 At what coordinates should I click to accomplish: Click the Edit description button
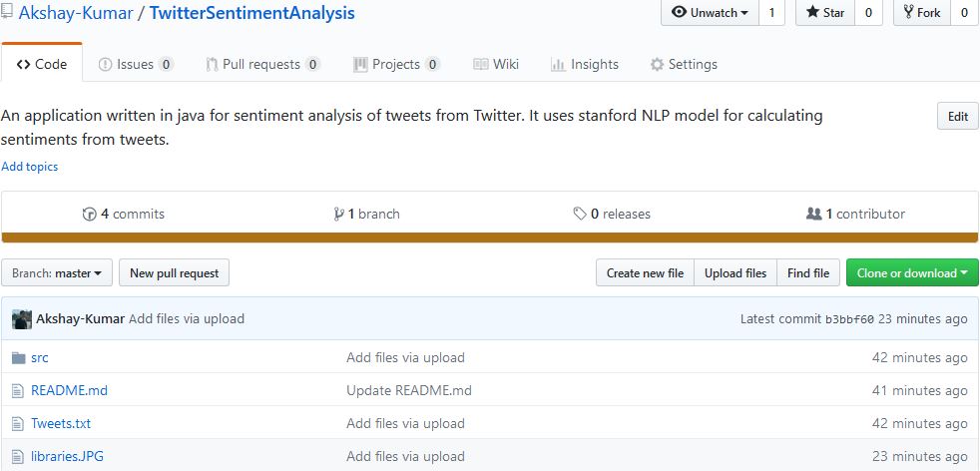pyautogui.click(x=957, y=116)
